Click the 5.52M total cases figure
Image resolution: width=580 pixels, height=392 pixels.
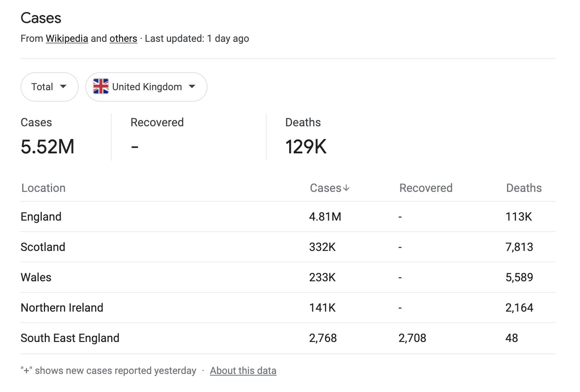tap(48, 147)
